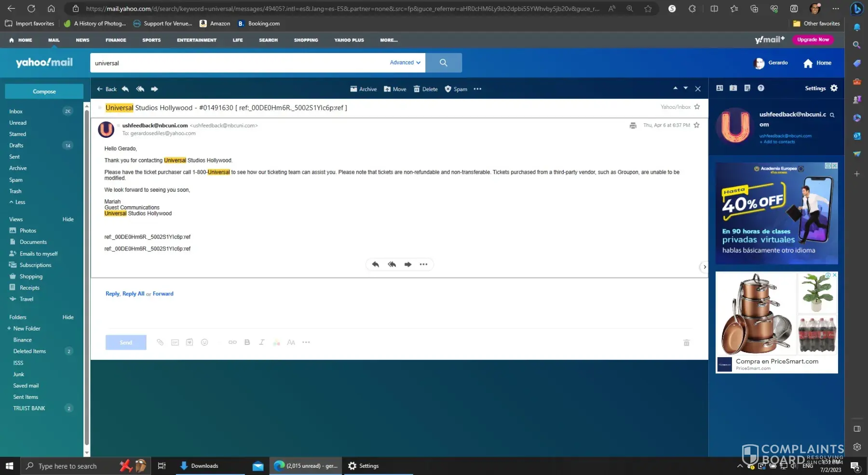Open Downloads from the taskbar
Viewport: 868px width, 475px height.
[210, 466]
